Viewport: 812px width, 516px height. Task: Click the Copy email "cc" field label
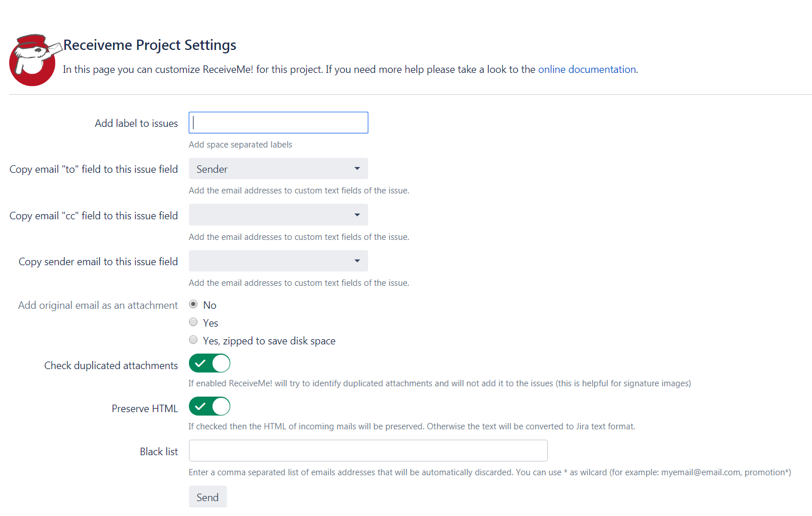pyautogui.click(x=94, y=216)
